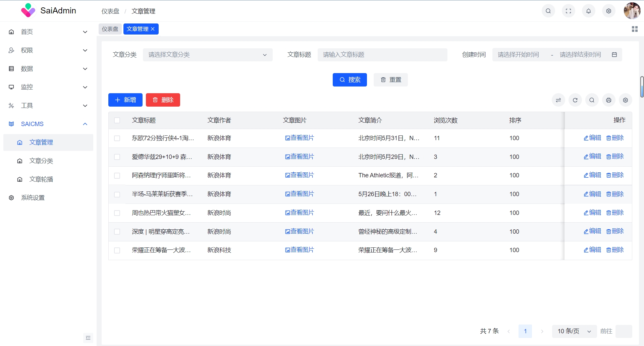Open the 10 条/页 page size dropdown
This screenshot has width=644, height=346.
coord(574,331)
